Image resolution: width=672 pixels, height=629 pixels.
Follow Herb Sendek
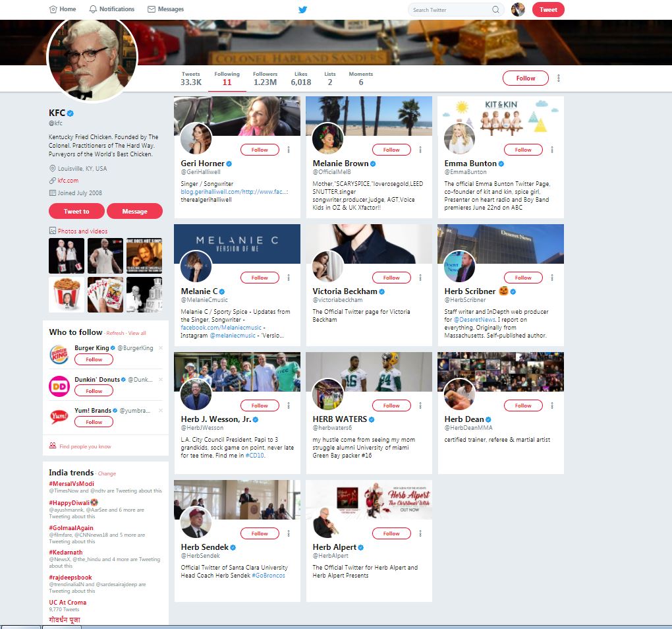pos(260,533)
